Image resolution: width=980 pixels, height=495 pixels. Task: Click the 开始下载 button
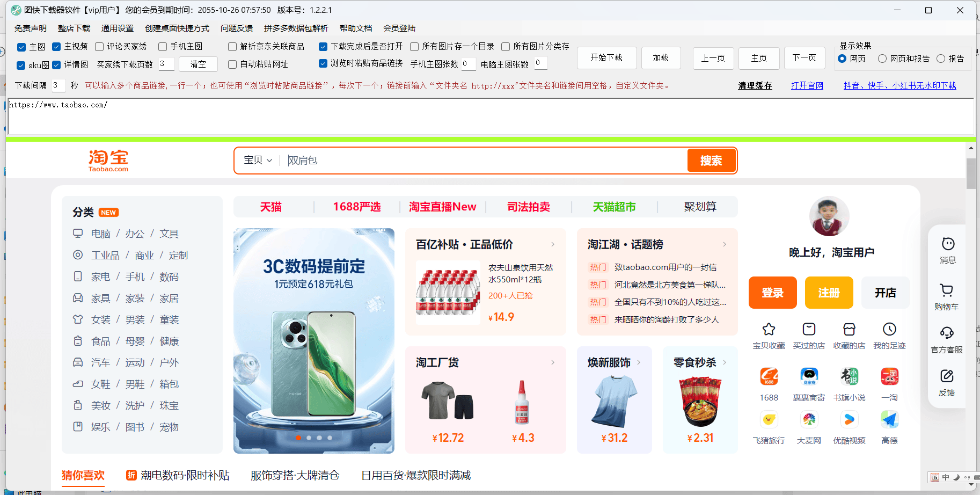(x=606, y=57)
